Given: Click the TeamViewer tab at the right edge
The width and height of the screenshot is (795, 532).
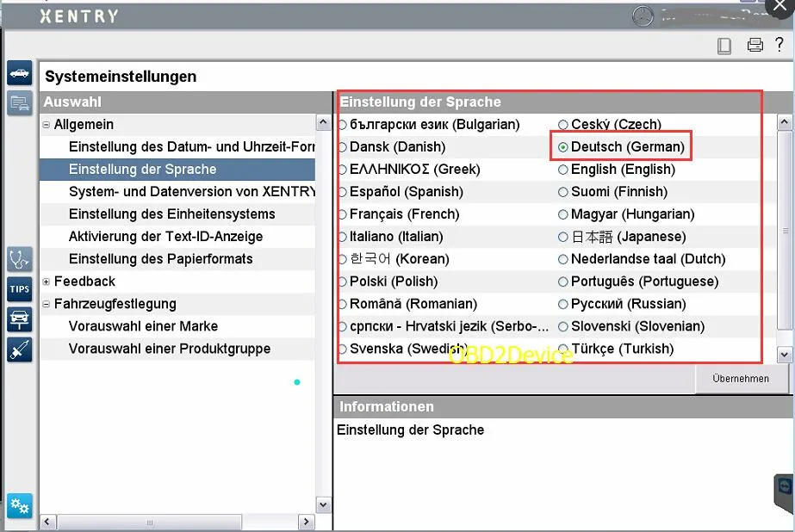Looking at the screenshot, I should click(785, 492).
